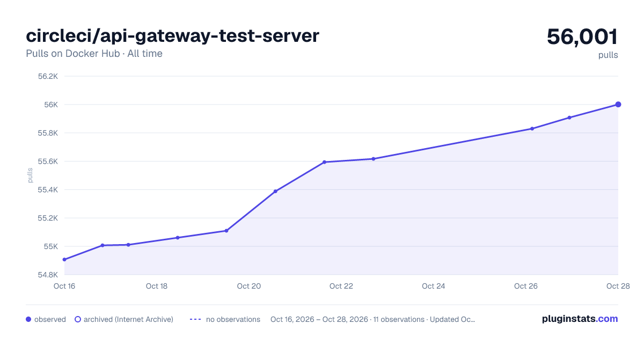Click the rotated 'pulls' y-axis title
The image size is (644, 338).
[x=30, y=175]
